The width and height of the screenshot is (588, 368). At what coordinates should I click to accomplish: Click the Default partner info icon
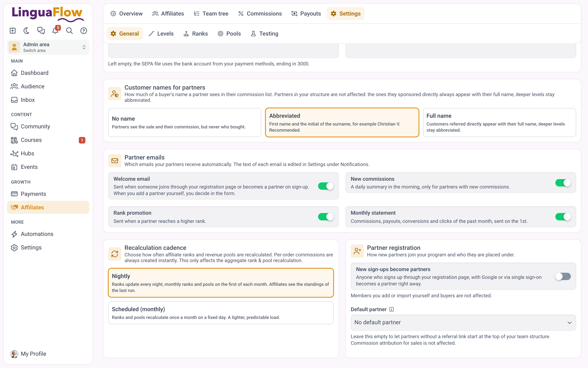[x=391, y=309]
